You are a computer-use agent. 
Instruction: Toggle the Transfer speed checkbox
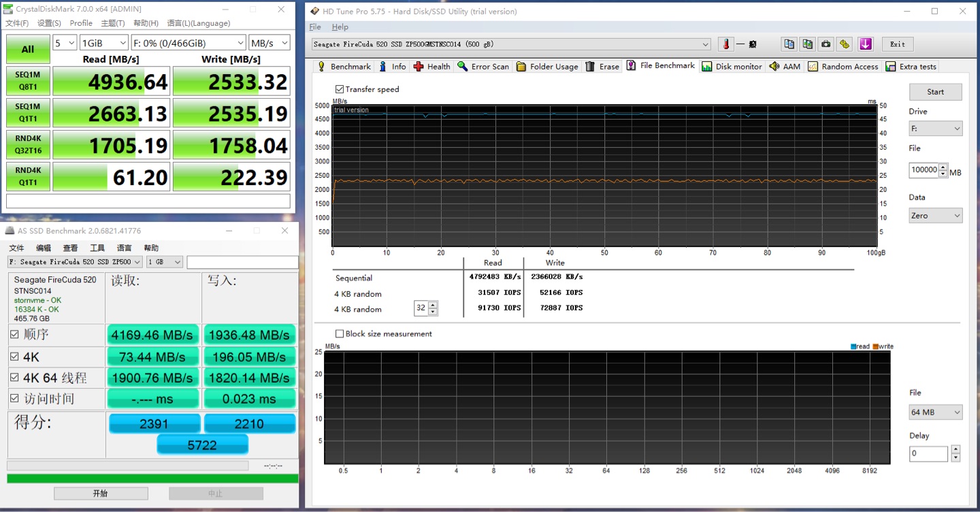340,89
